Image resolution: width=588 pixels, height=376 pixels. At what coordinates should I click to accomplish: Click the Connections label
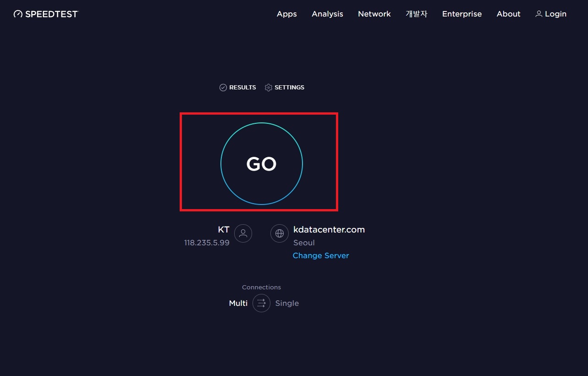click(261, 287)
